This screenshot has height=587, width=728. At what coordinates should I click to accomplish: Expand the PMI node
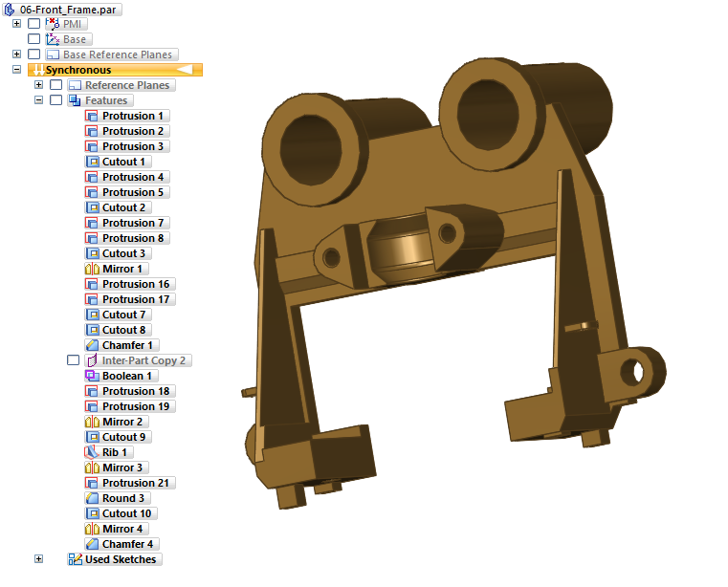pos(16,23)
